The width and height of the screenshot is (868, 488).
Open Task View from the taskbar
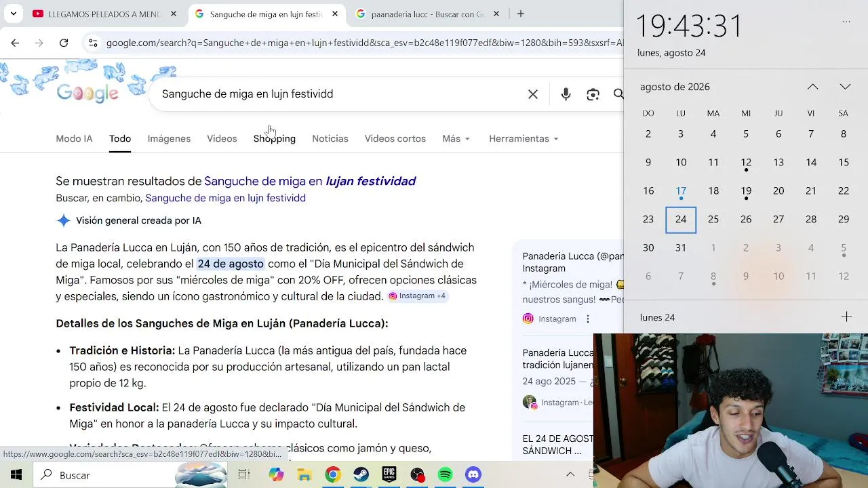(244, 475)
